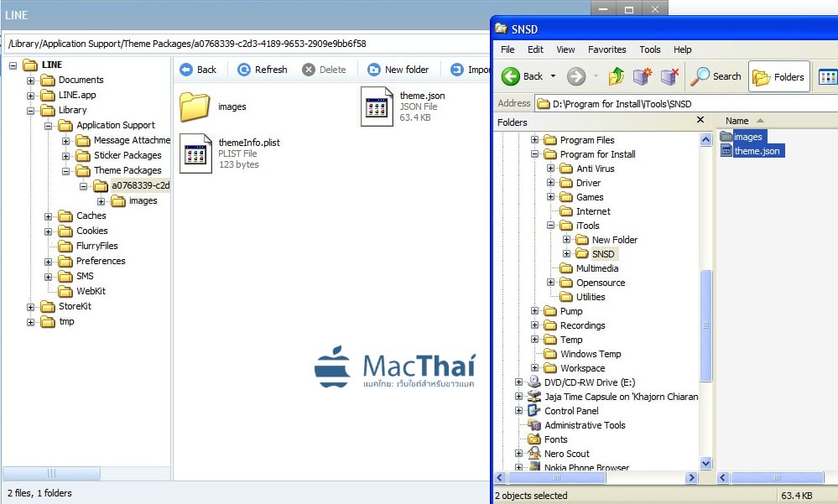Click the Explorer Address bar field
Viewport: 838px width, 504px height.
tap(687, 104)
